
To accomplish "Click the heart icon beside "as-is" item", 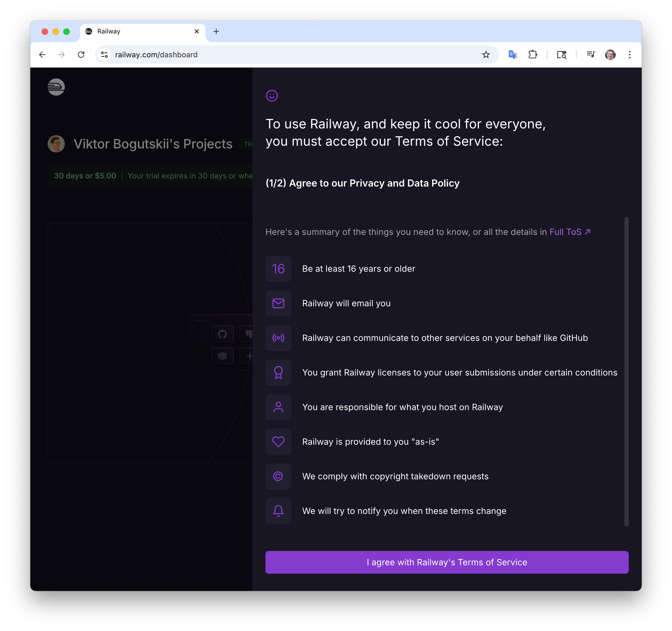I will pos(278,442).
